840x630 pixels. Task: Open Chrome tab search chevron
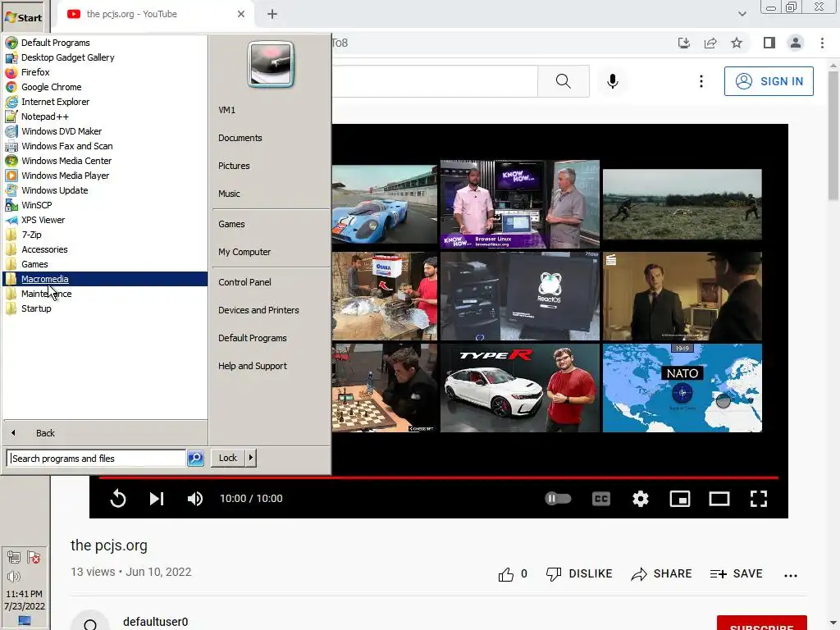(x=742, y=14)
